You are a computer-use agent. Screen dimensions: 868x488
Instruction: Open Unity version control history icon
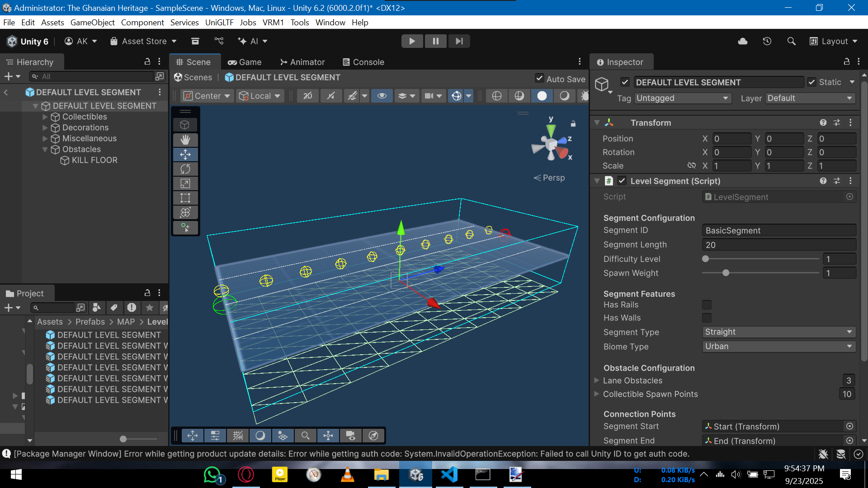tap(767, 41)
